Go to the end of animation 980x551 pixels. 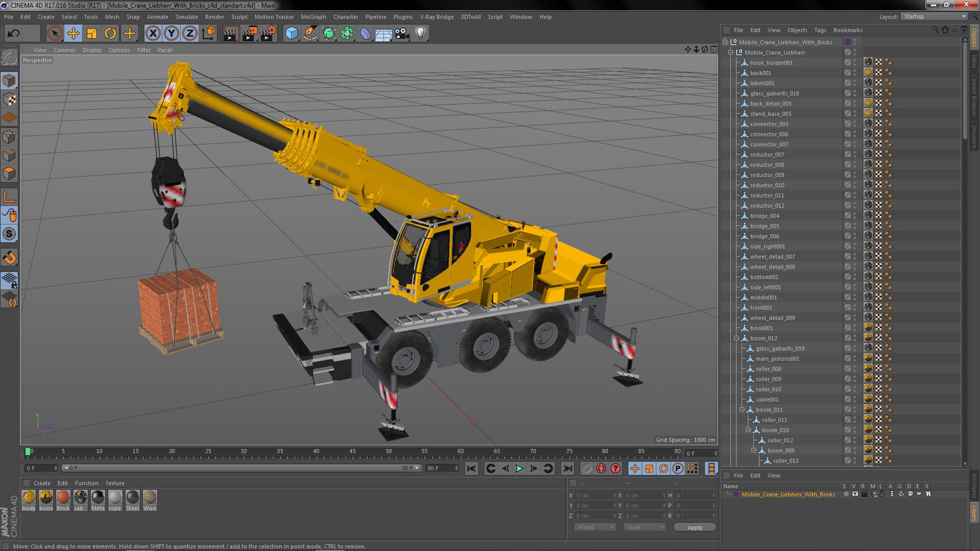click(568, 468)
